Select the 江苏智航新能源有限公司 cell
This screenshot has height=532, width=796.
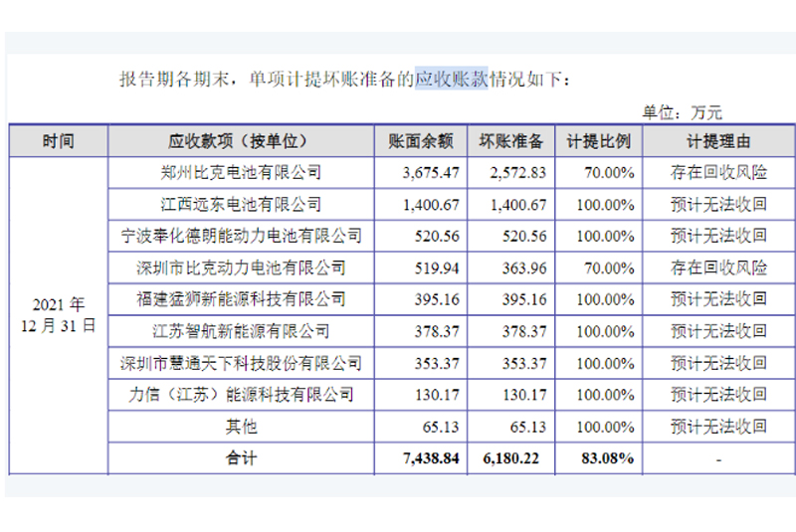(x=241, y=330)
